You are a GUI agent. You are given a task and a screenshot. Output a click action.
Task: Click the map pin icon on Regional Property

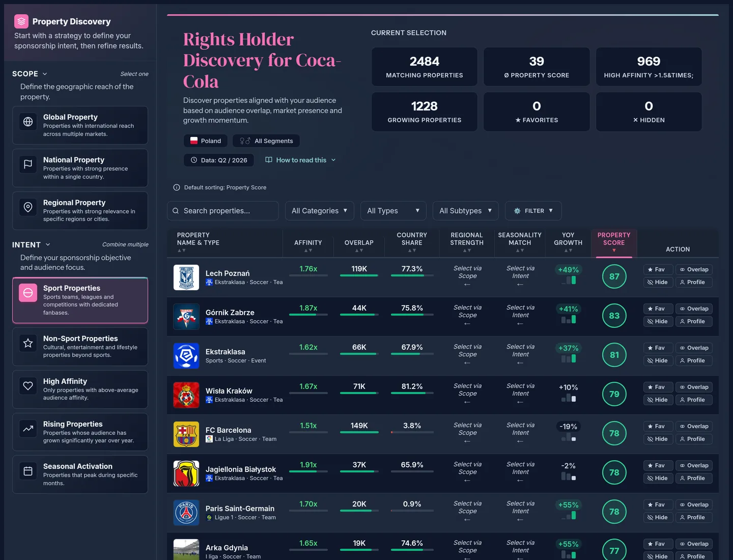click(28, 207)
